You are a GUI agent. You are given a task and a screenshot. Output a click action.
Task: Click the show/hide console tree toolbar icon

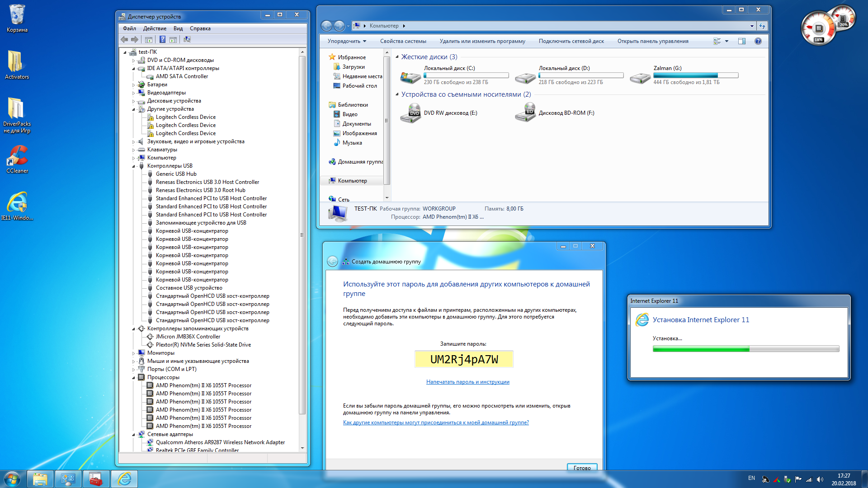pyautogui.click(x=148, y=40)
